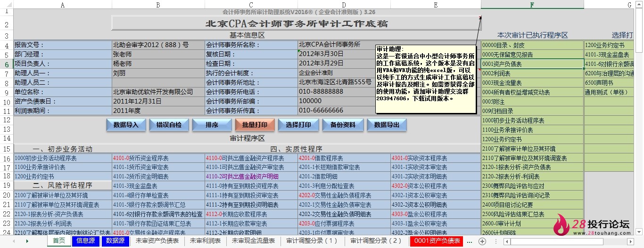Switch to the 未审利润表 sheet tab
This screenshot has height=248, width=644.
pyautogui.click(x=206, y=241)
